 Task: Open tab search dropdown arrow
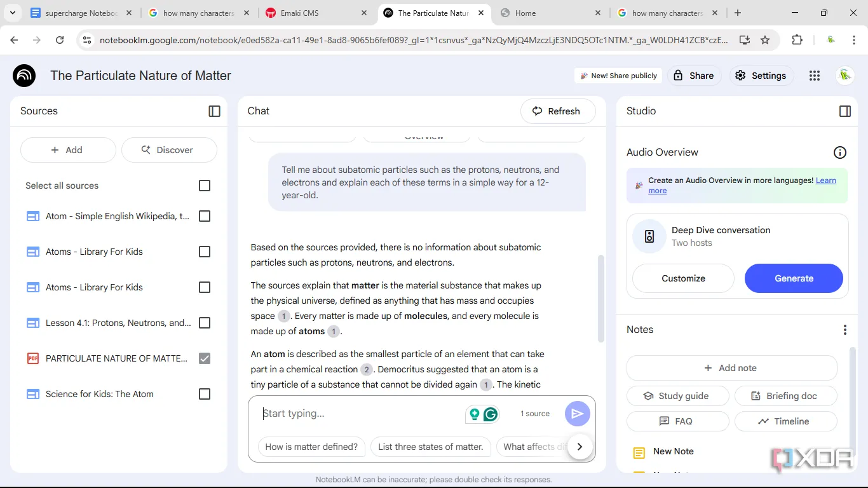click(12, 13)
